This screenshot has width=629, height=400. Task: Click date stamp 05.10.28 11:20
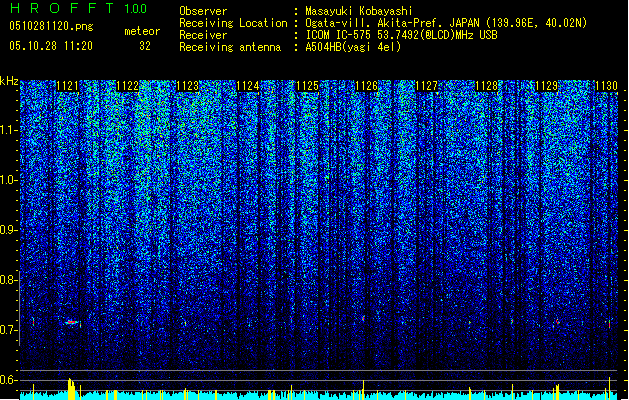click(51, 46)
